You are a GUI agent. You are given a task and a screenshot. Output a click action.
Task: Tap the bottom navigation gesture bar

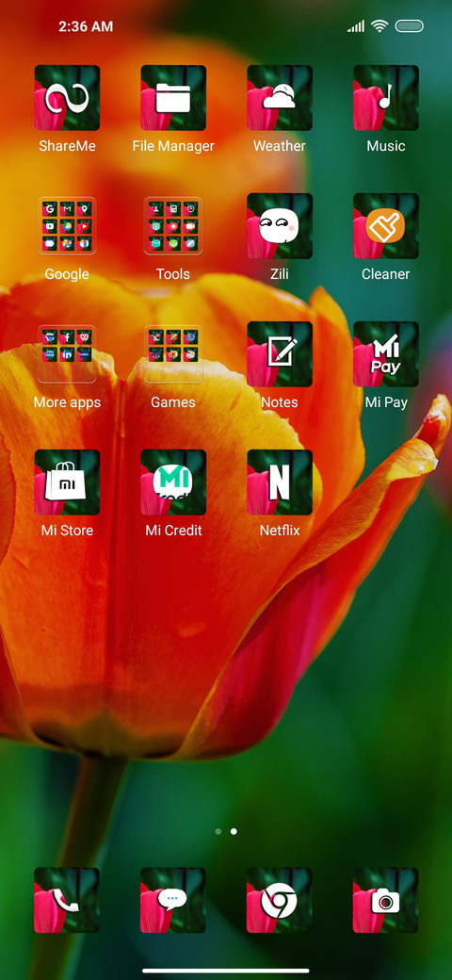coord(226,971)
